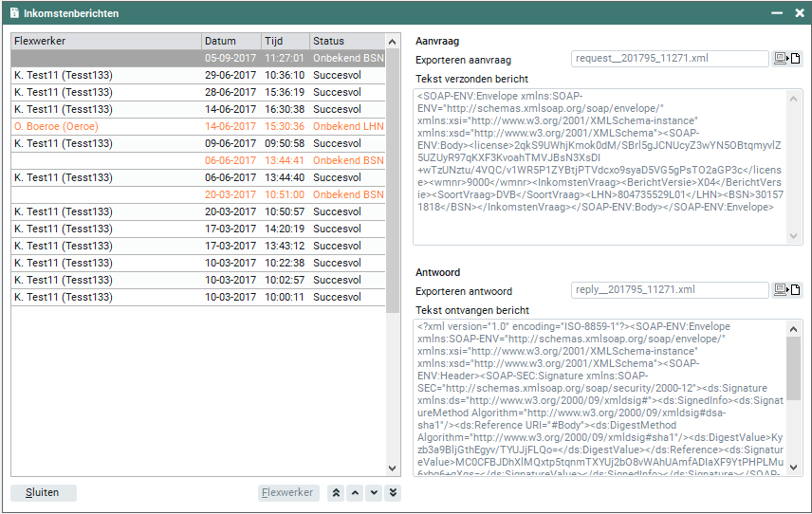Click the Tijd column header
Viewport: 812px width, 514px height.
coord(285,41)
